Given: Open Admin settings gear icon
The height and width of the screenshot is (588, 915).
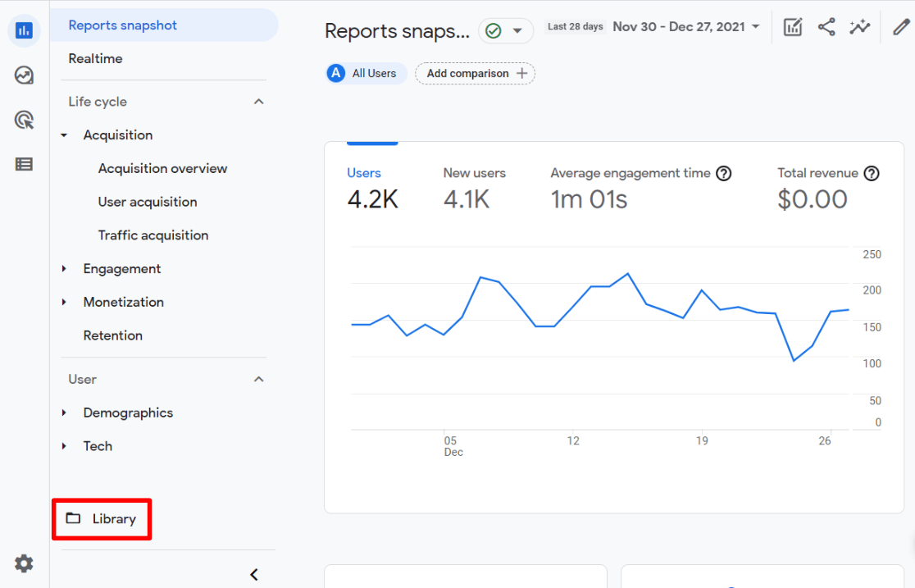Looking at the screenshot, I should [24, 563].
